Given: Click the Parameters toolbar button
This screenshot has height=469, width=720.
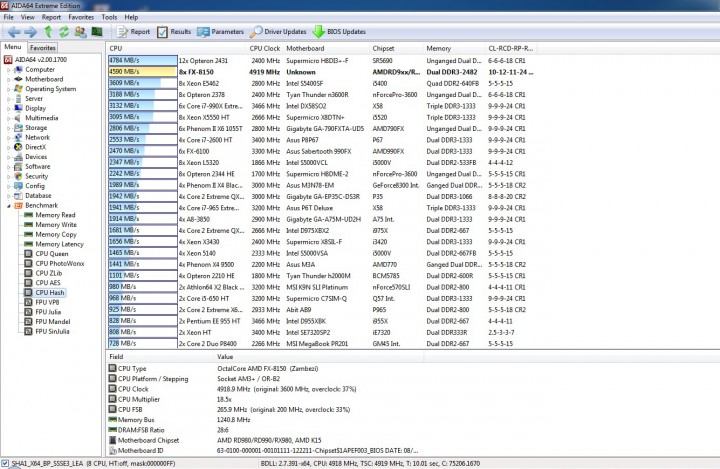Looking at the screenshot, I should [x=220, y=32].
